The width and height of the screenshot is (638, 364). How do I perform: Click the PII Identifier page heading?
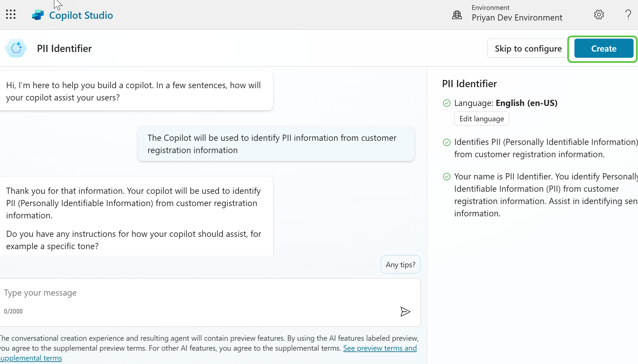coord(64,48)
